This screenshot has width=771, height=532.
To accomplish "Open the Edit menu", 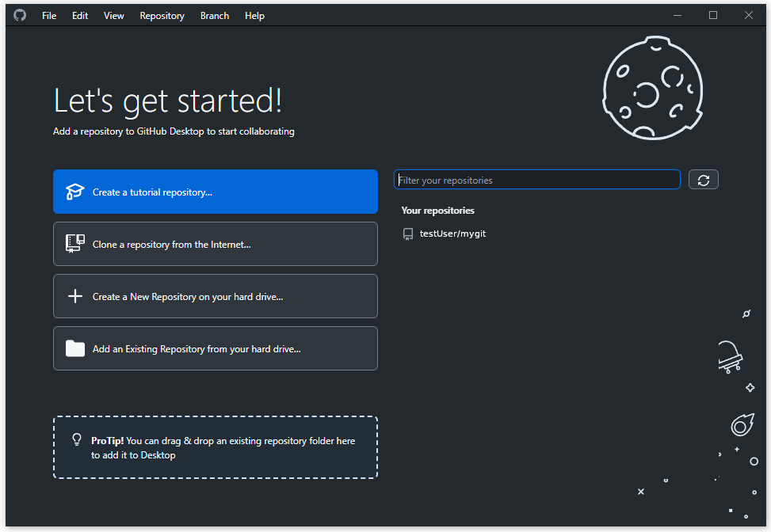I will (x=80, y=15).
